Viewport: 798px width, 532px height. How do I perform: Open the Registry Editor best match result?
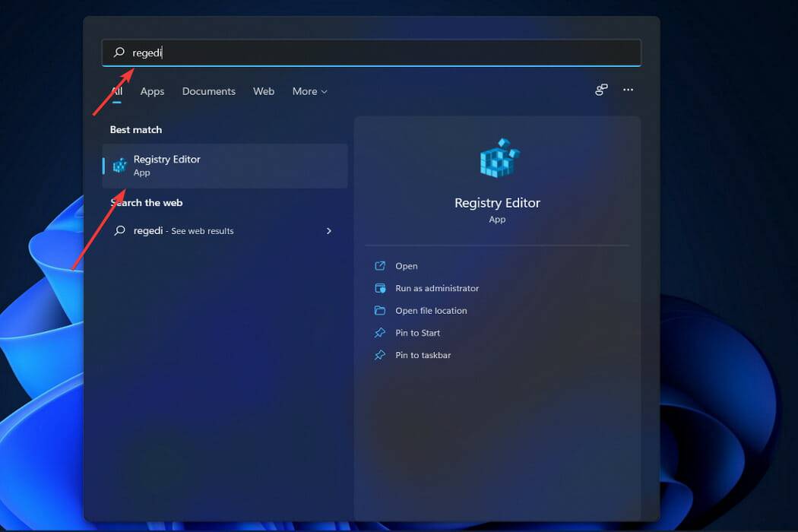[225, 166]
